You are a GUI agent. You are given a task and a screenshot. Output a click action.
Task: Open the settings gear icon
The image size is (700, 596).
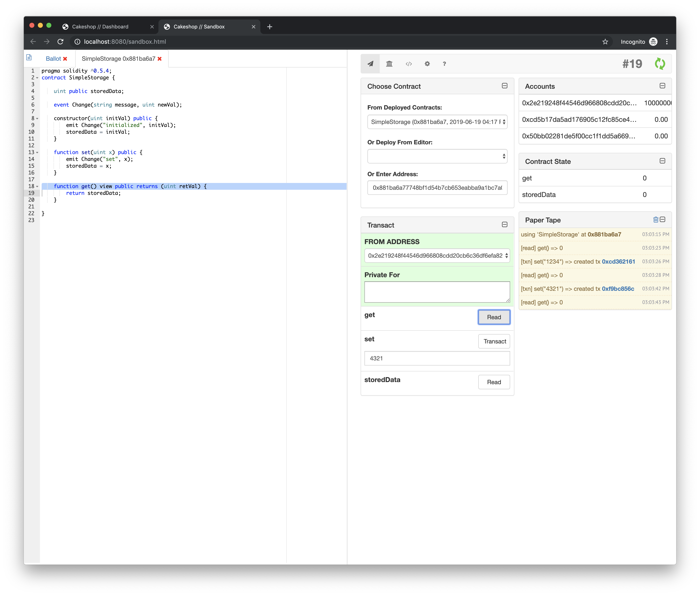click(x=427, y=64)
